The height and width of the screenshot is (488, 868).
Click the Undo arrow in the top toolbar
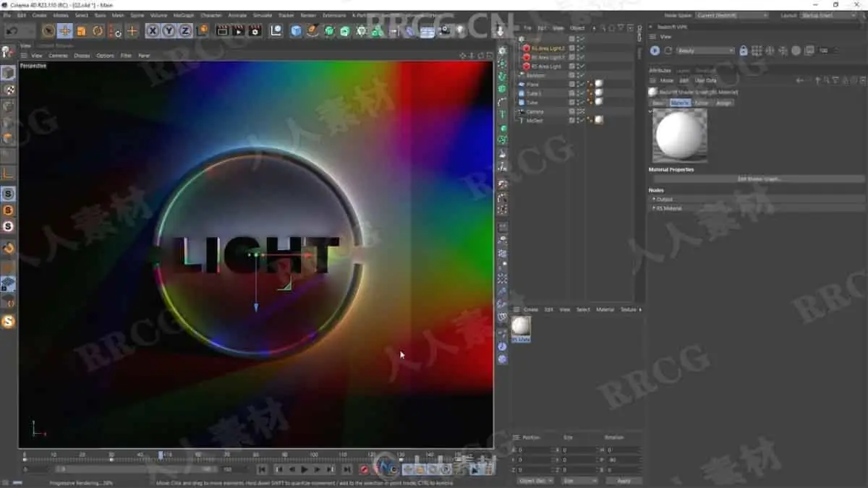[x=12, y=31]
